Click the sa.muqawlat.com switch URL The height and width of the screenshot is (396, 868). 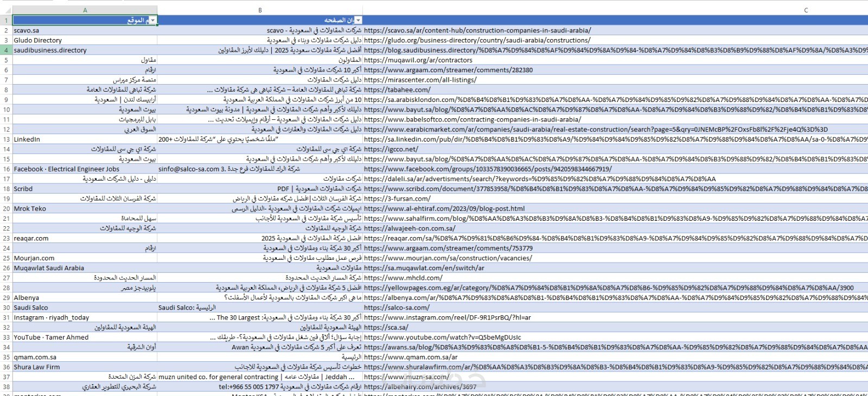click(424, 268)
